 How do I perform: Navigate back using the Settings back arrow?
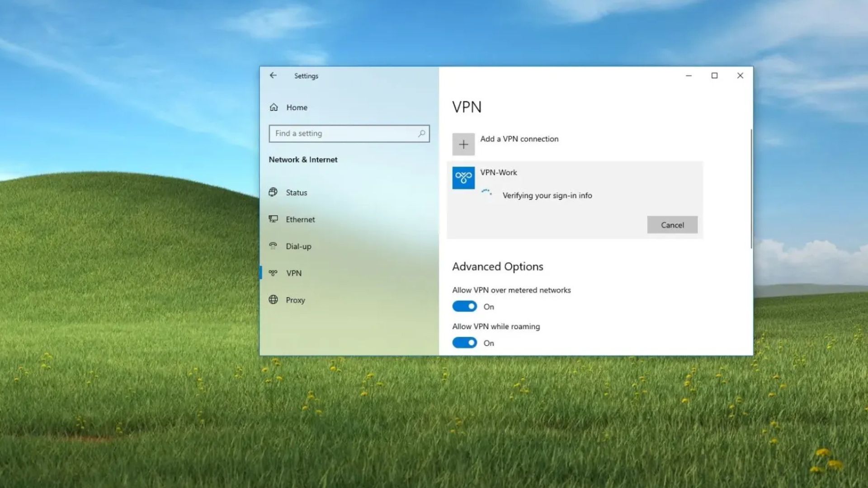pos(273,75)
